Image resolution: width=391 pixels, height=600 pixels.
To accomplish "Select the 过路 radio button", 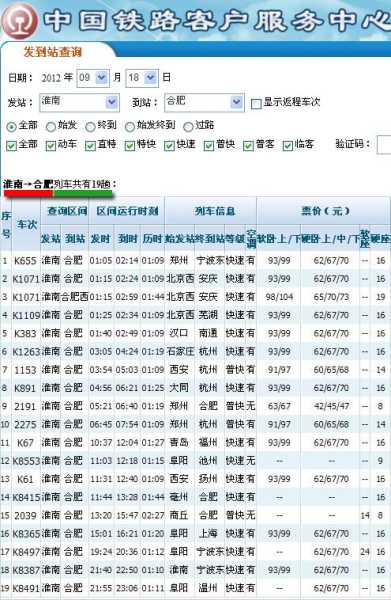I will (x=188, y=126).
